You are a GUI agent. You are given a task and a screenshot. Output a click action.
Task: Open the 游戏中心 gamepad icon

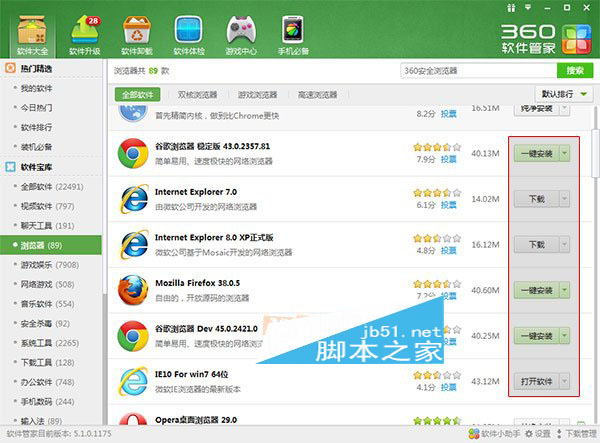pos(241,36)
